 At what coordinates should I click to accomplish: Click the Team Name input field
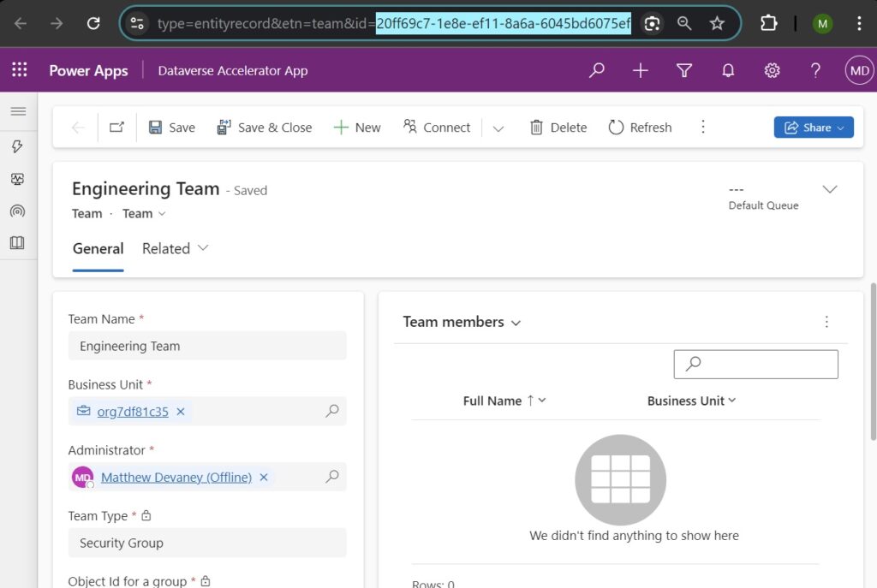[x=207, y=346]
